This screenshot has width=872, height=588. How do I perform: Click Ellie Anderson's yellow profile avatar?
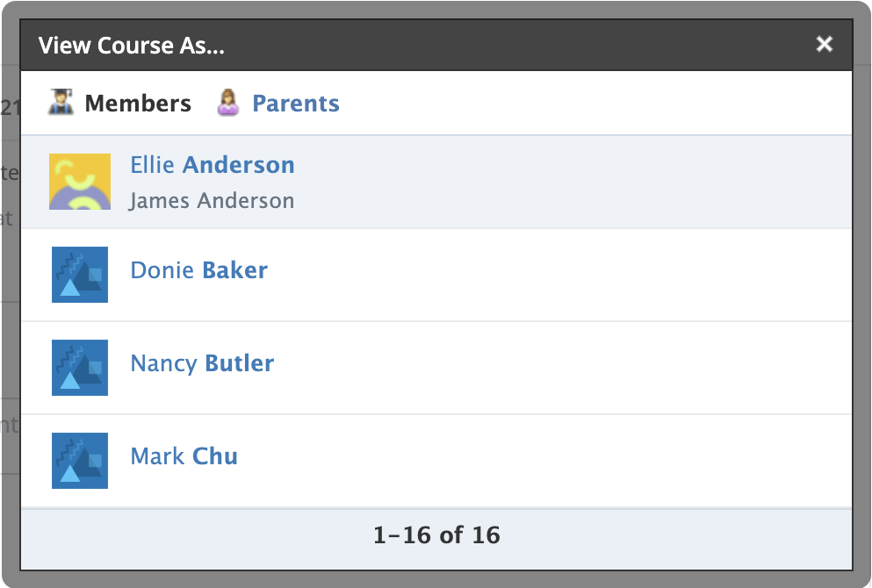click(x=80, y=182)
